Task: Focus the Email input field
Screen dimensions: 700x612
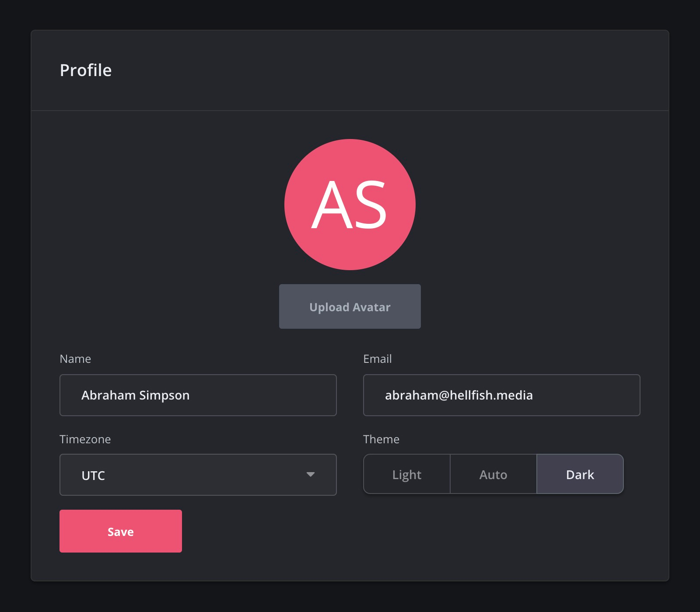Action: [x=502, y=395]
